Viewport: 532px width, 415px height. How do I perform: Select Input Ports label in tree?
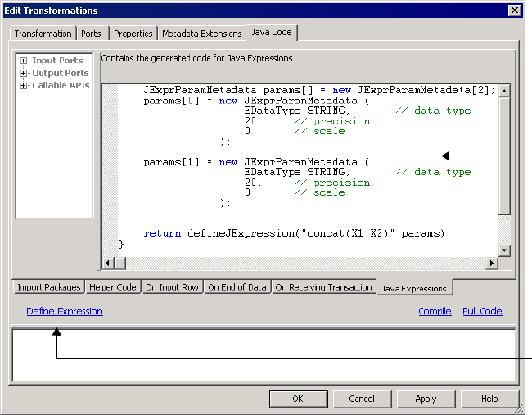[57, 61]
